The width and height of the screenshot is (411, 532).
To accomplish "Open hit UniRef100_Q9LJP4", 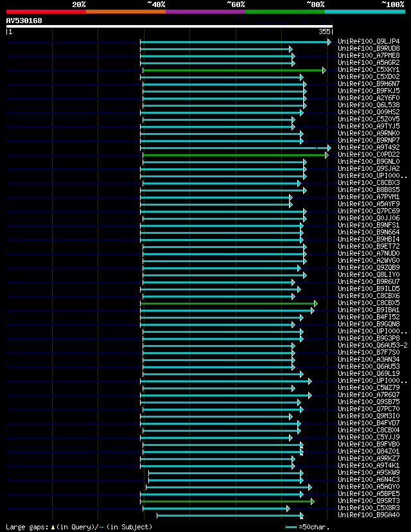I will point(369,41).
